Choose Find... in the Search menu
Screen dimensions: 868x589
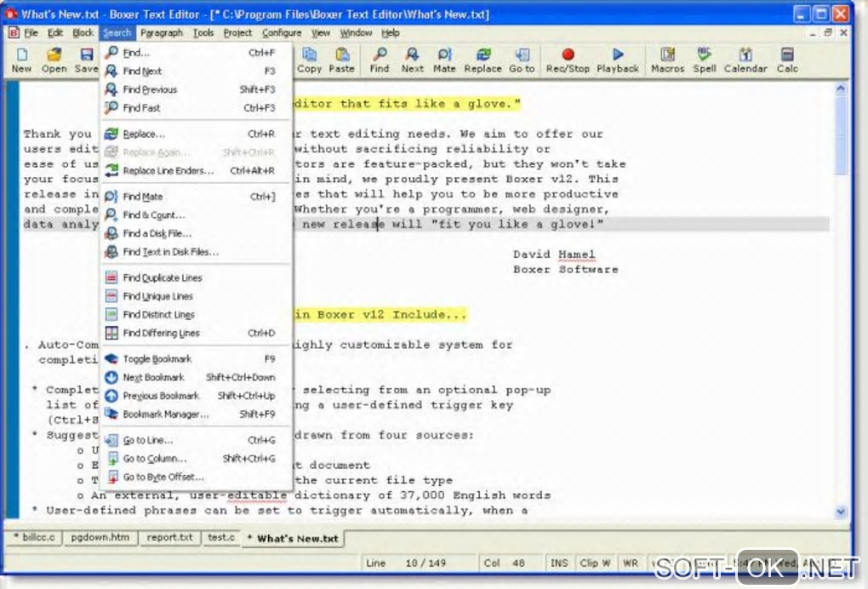[197, 53]
